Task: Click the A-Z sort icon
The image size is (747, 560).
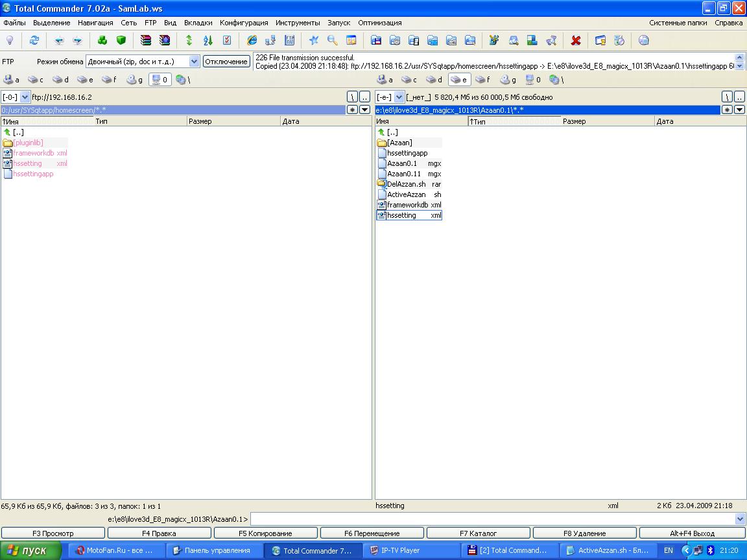Action: coord(208,40)
